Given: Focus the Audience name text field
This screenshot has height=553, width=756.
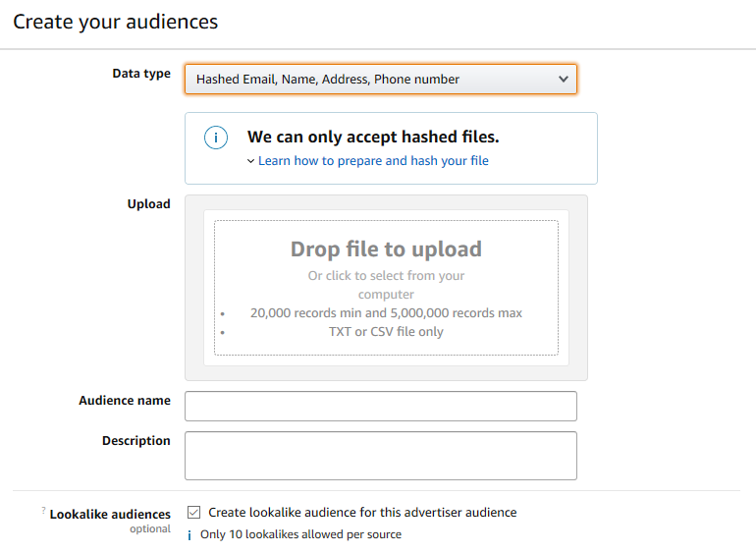Looking at the screenshot, I should [x=380, y=407].
